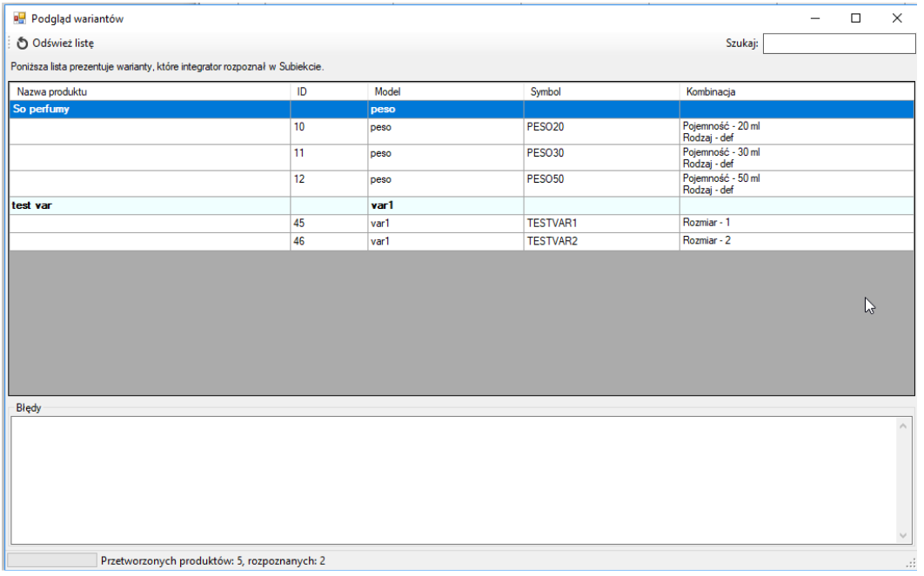Screen dimensions: 924x576
Task: Click the Podgląd wariantów window icon
Action: [x=19, y=18]
